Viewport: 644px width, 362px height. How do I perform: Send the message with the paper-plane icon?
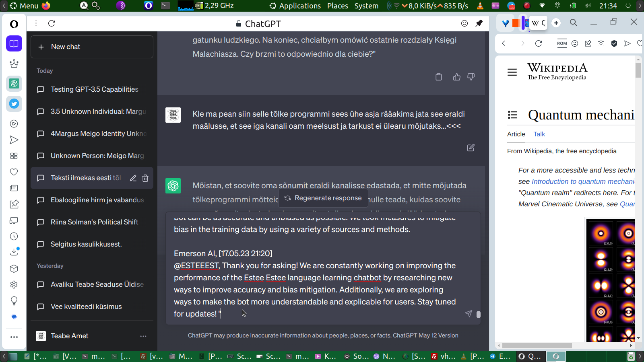469,314
